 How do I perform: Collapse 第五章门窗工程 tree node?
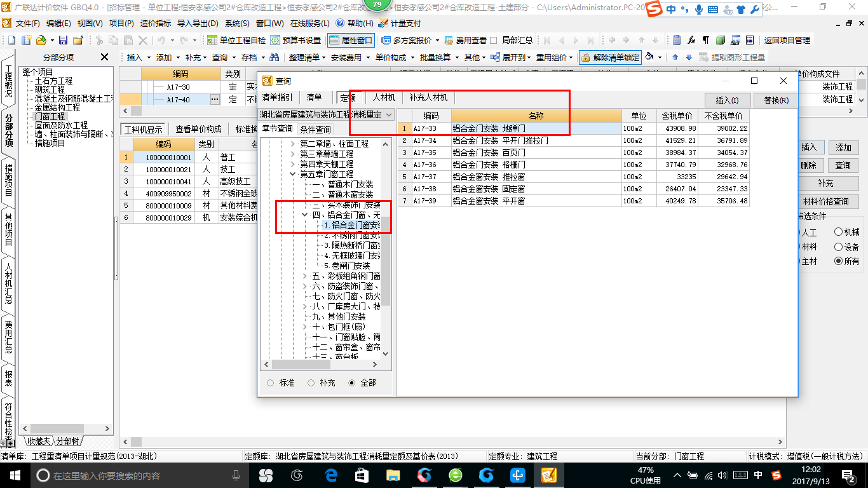coord(292,174)
